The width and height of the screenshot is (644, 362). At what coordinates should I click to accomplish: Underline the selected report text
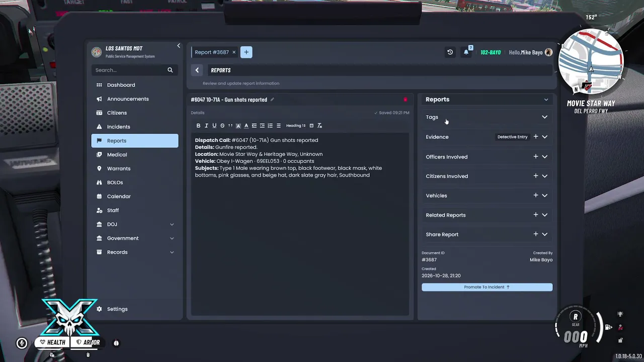[x=214, y=126]
